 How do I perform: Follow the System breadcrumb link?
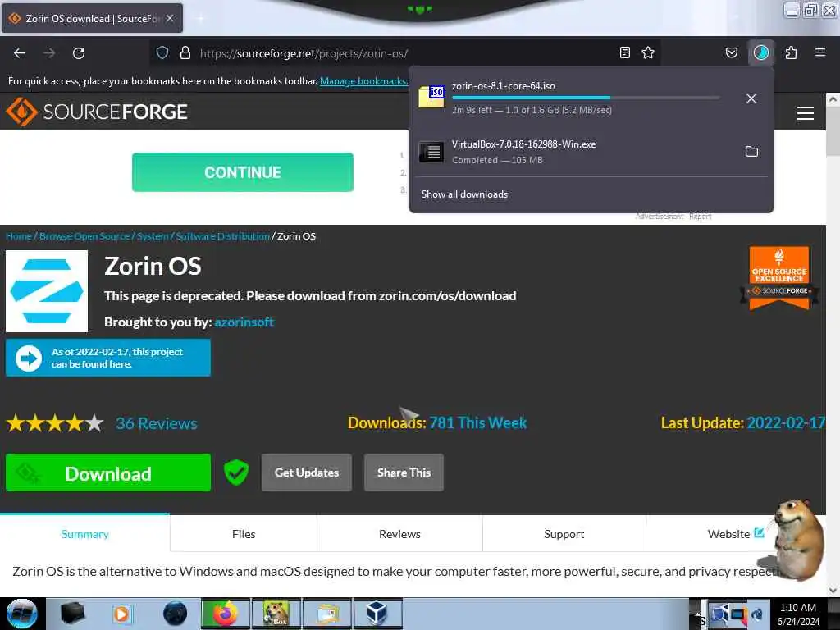pyautogui.click(x=153, y=236)
